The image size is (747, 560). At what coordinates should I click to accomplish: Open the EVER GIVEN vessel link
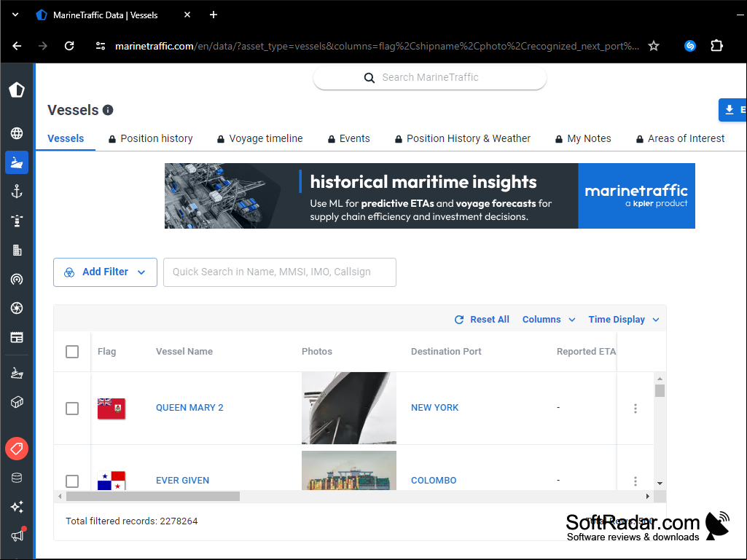(x=182, y=481)
